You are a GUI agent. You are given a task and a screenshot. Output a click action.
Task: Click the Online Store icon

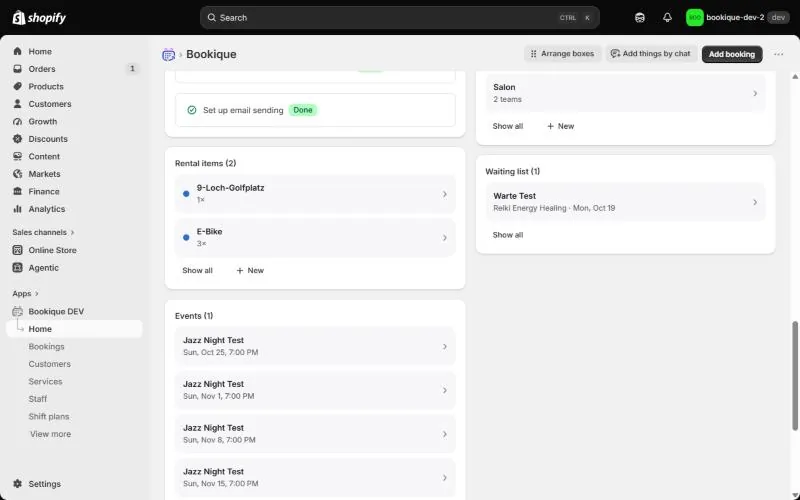(x=18, y=250)
